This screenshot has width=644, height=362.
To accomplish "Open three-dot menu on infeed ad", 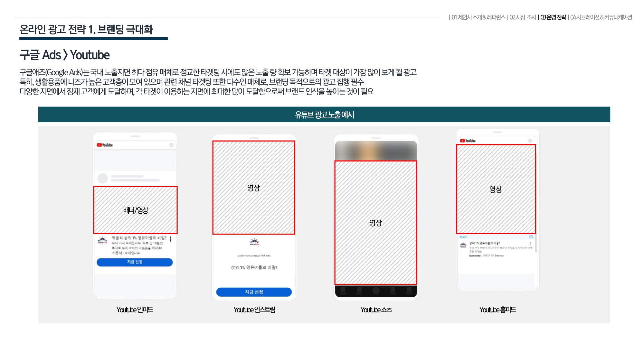I will click(x=170, y=239).
